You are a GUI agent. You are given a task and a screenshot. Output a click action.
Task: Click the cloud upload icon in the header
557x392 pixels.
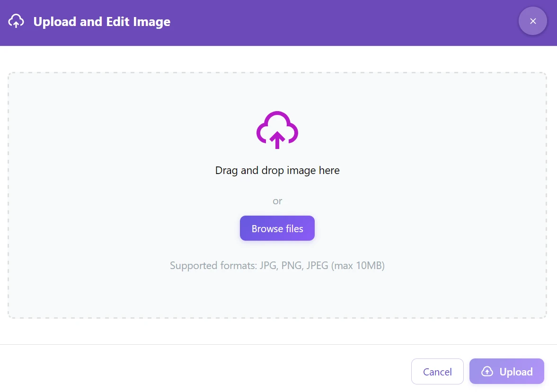pyautogui.click(x=16, y=21)
